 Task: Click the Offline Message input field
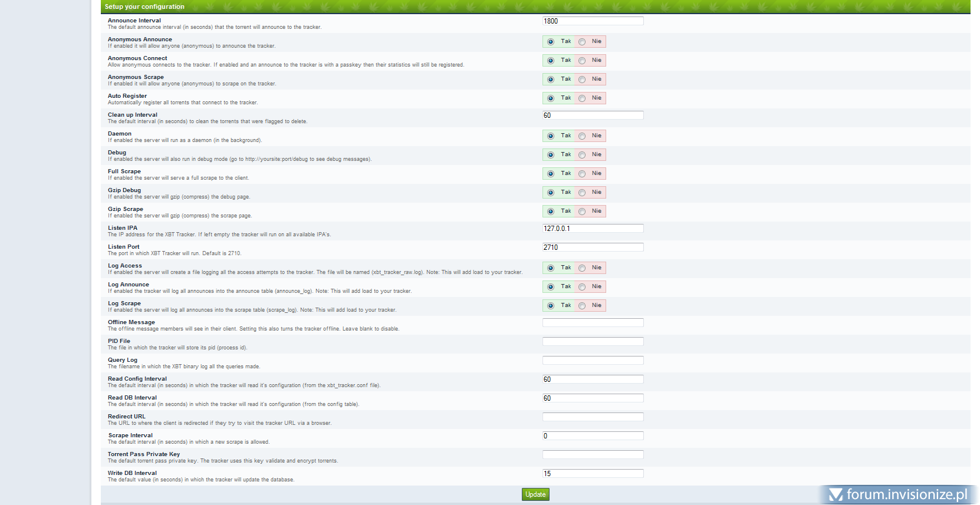pyautogui.click(x=593, y=323)
